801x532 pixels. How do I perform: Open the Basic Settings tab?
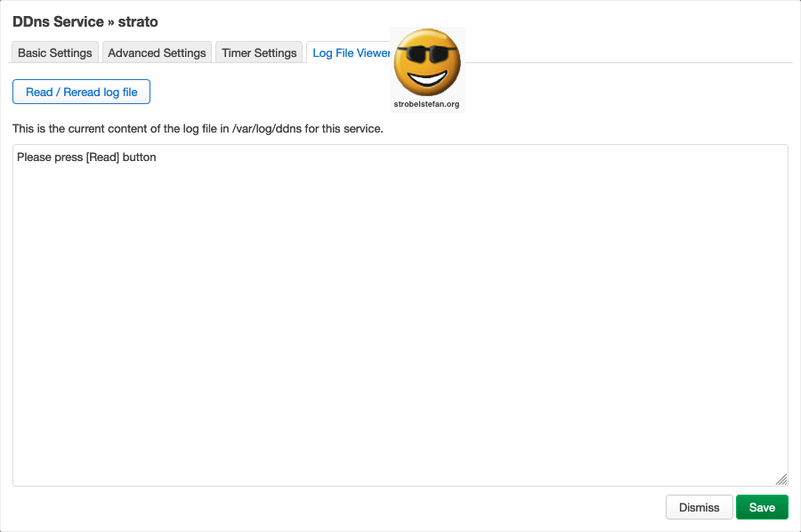55,52
